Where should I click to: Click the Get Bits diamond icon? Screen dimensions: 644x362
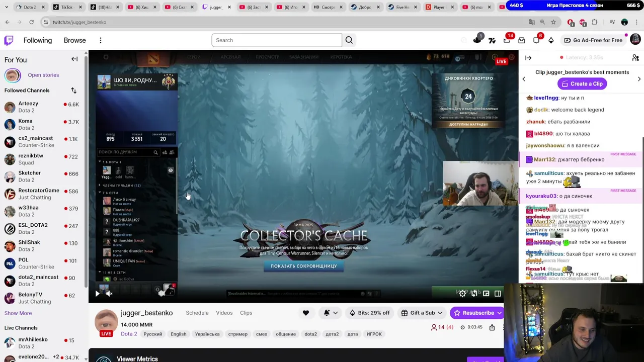pyautogui.click(x=551, y=40)
